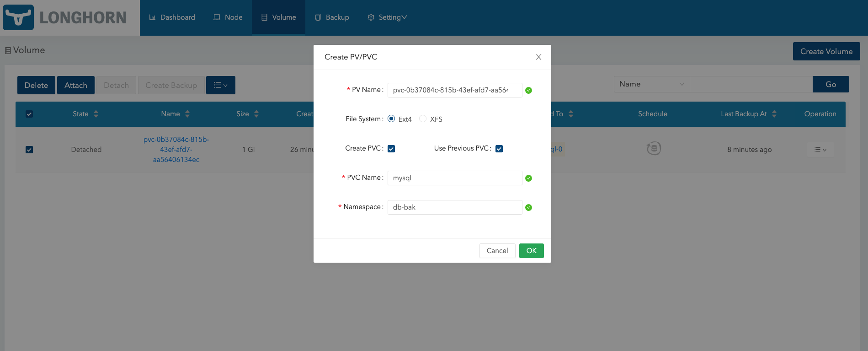Click the Namespace field containing db-bak

[x=455, y=207]
